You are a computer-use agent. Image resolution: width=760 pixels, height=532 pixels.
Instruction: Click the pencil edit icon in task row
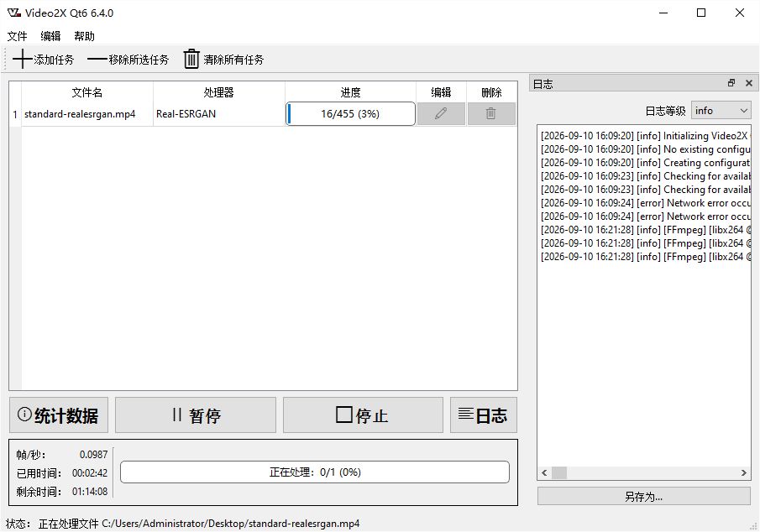pyautogui.click(x=441, y=114)
